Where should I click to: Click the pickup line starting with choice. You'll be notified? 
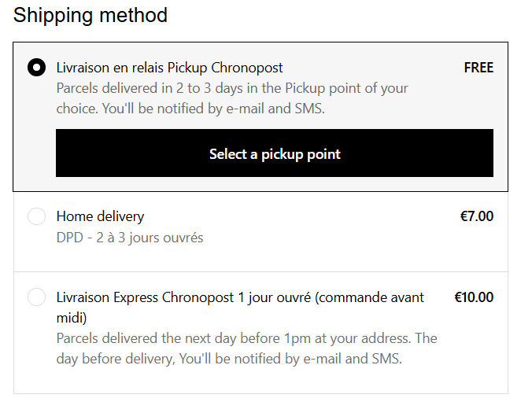pos(190,109)
